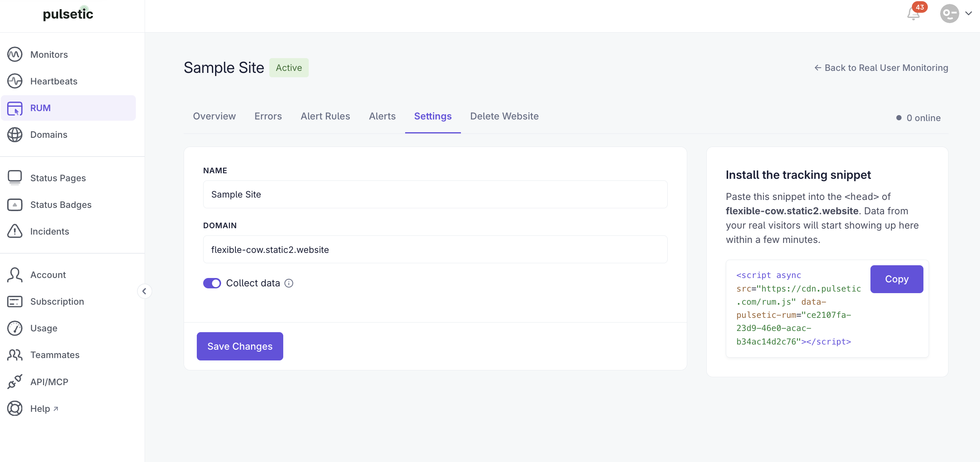Open notifications bell with 43 badge
Image resolution: width=980 pixels, height=462 pixels.
914,14
